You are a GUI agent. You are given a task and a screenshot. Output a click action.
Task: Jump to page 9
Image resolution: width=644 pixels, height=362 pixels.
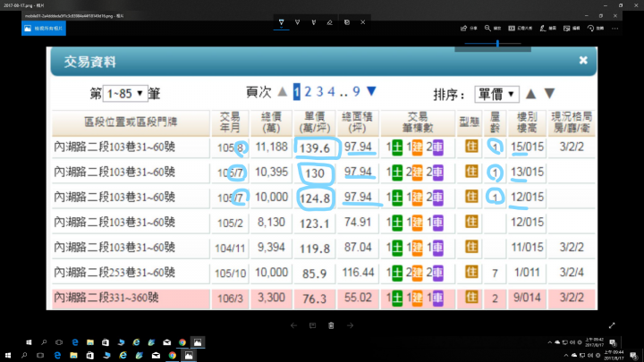pos(356,91)
